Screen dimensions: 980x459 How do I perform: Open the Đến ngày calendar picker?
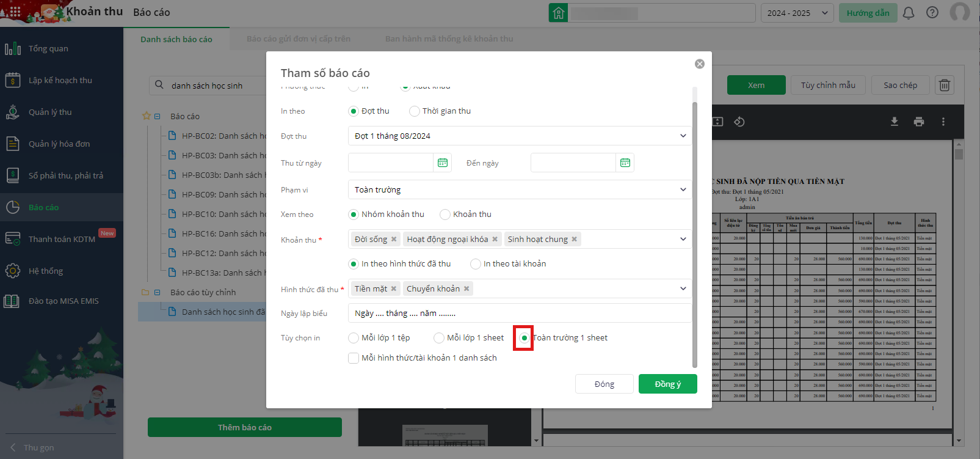point(625,163)
